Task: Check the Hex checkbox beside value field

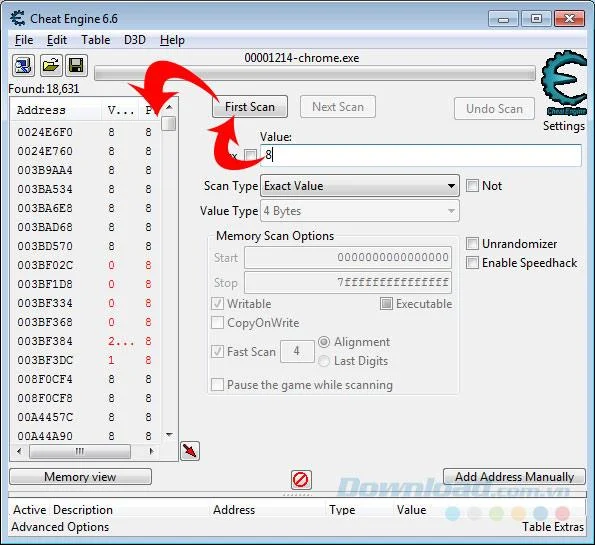Action: [x=250, y=155]
